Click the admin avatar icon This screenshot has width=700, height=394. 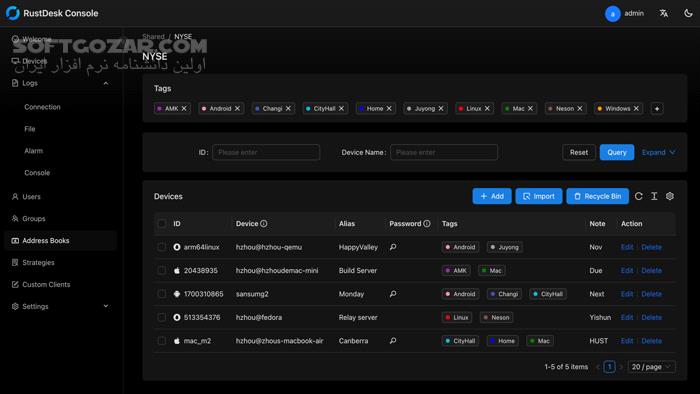click(x=612, y=14)
